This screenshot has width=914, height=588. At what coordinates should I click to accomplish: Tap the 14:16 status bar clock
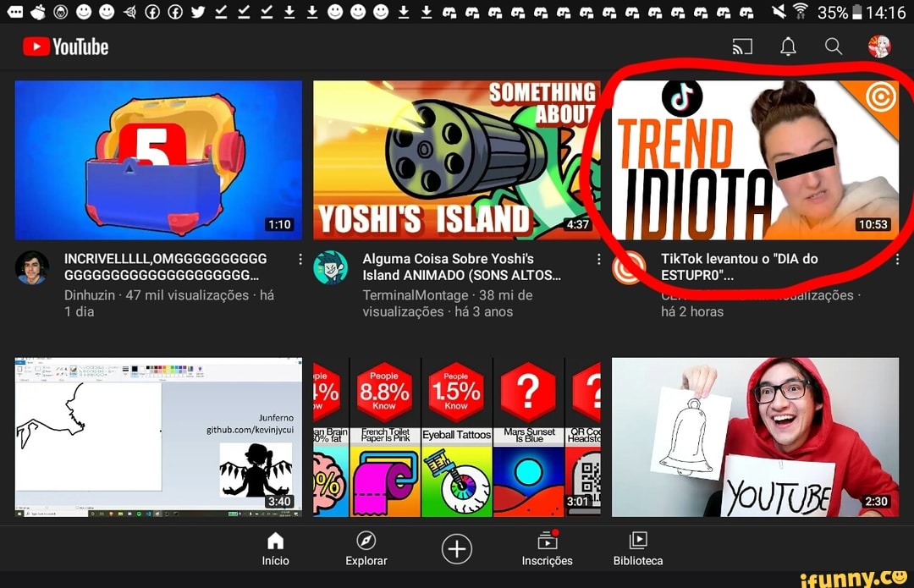[x=885, y=12]
